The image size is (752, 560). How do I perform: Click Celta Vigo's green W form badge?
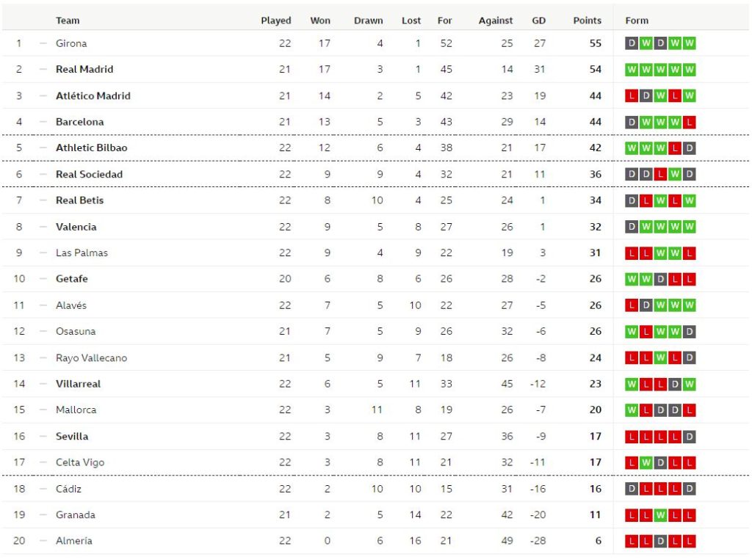(646, 463)
